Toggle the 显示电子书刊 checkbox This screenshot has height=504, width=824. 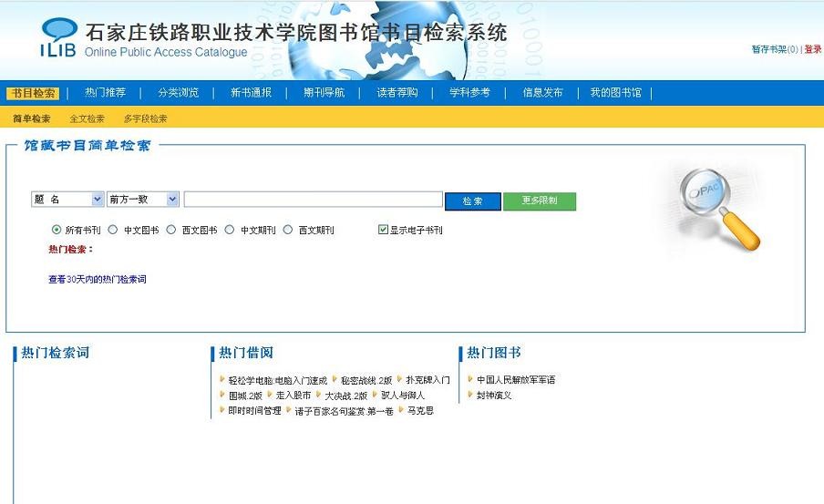point(384,230)
